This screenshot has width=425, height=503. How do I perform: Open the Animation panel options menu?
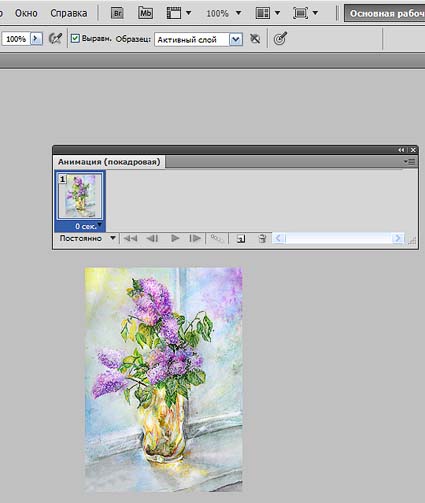click(x=410, y=162)
